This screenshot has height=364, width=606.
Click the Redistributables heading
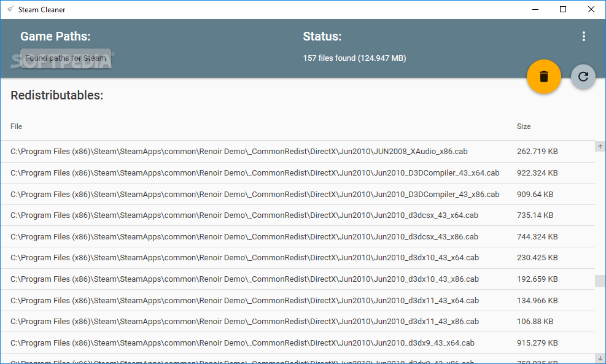tap(56, 95)
